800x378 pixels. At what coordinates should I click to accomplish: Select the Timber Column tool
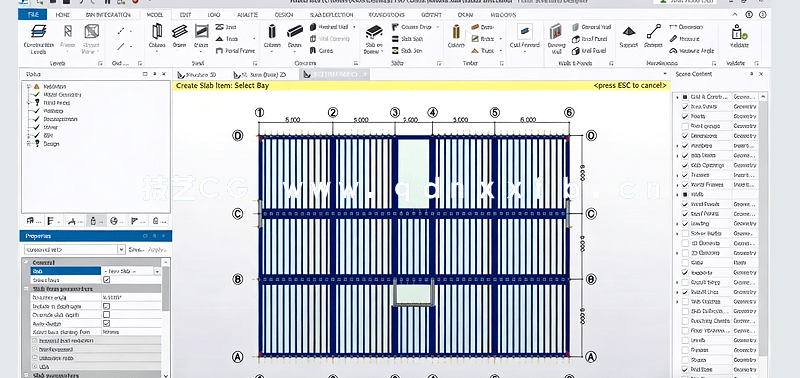pos(456,37)
